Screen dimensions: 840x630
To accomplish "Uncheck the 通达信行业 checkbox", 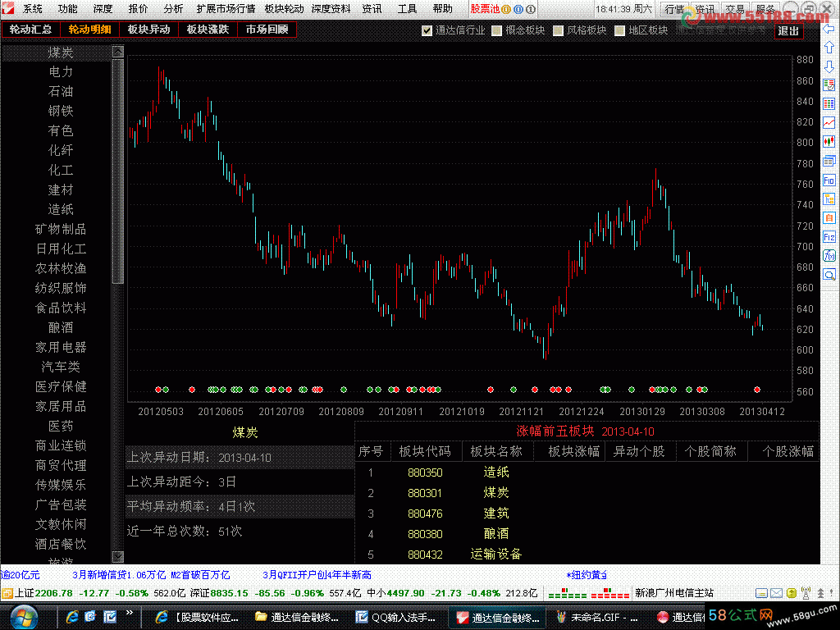I will tap(427, 30).
